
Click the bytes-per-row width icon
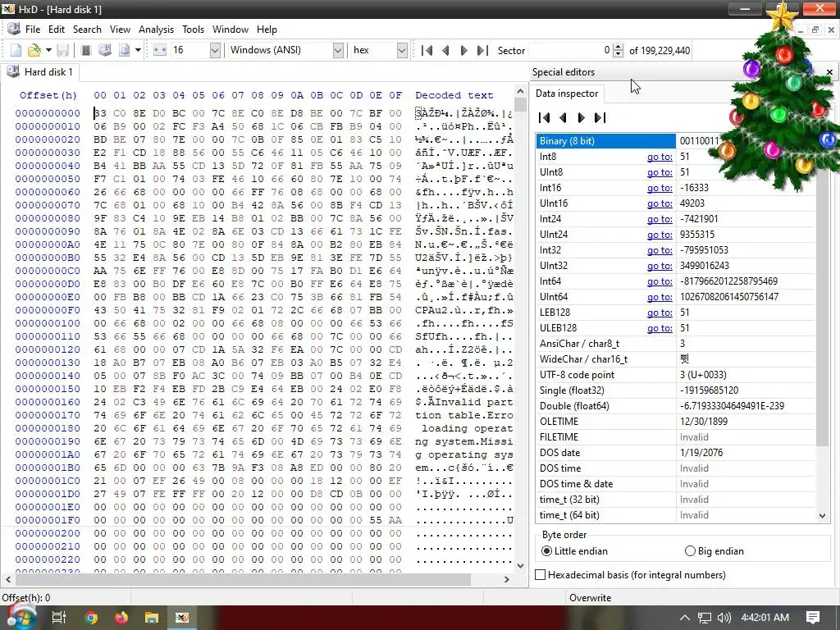[x=160, y=50]
